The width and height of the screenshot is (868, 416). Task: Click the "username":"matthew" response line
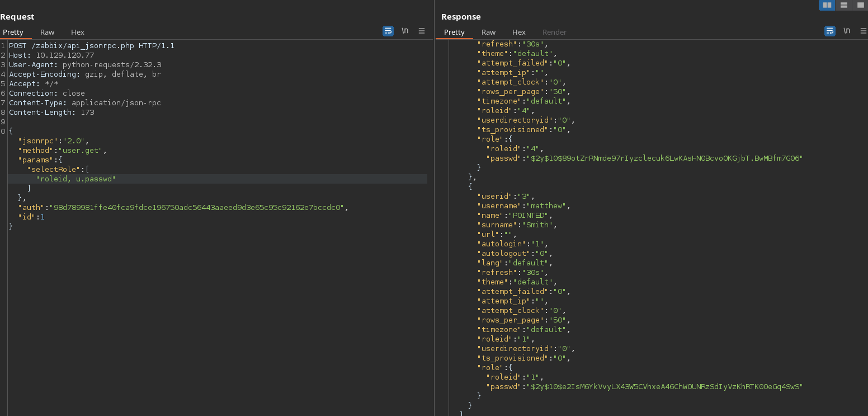524,205
